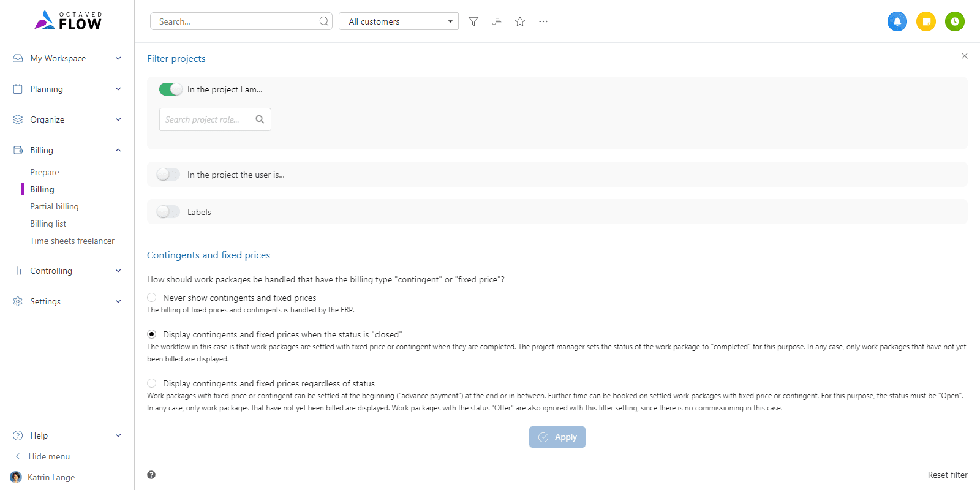Click the star favorites icon
Screen dimensions: 980x490
pos(520,21)
